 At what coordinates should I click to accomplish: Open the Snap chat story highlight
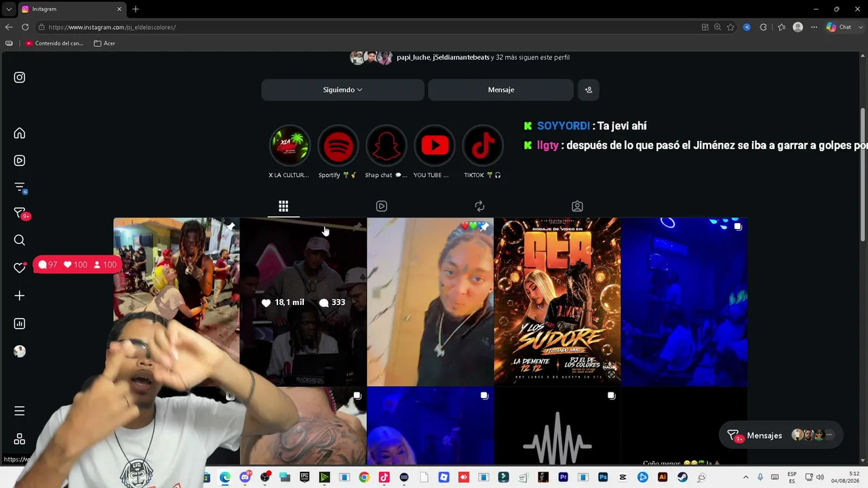[x=386, y=145]
